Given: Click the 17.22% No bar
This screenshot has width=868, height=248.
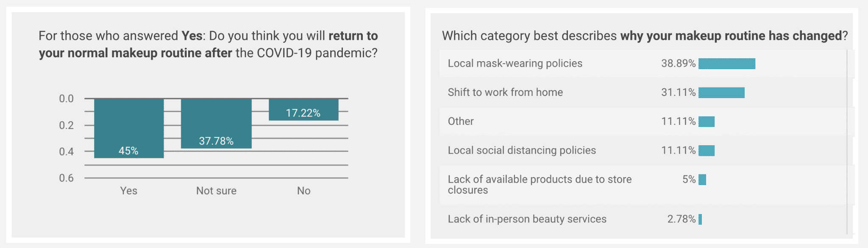Looking at the screenshot, I should [303, 110].
